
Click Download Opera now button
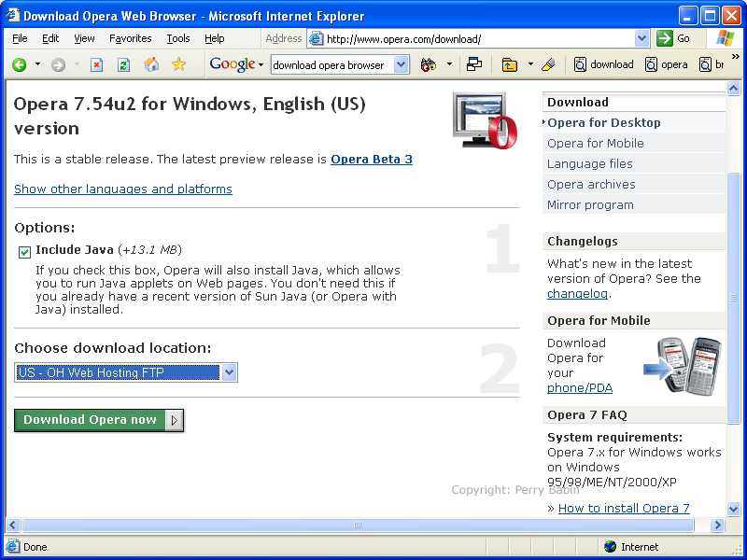(99, 420)
